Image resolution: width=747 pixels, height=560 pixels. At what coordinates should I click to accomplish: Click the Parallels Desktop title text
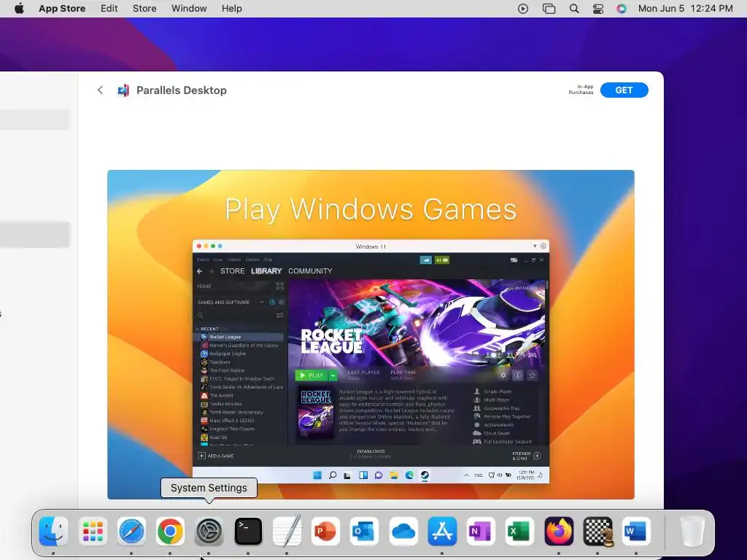[182, 90]
